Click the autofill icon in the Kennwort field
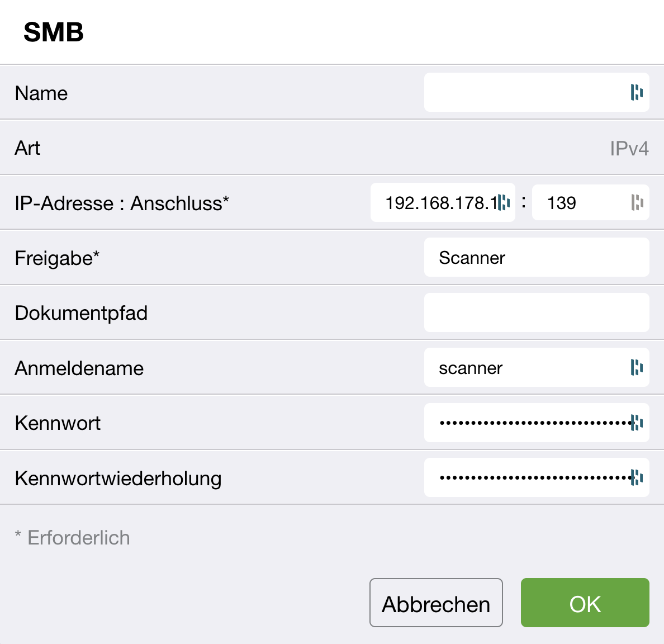The width and height of the screenshot is (664, 644). [x=637, y=423]
